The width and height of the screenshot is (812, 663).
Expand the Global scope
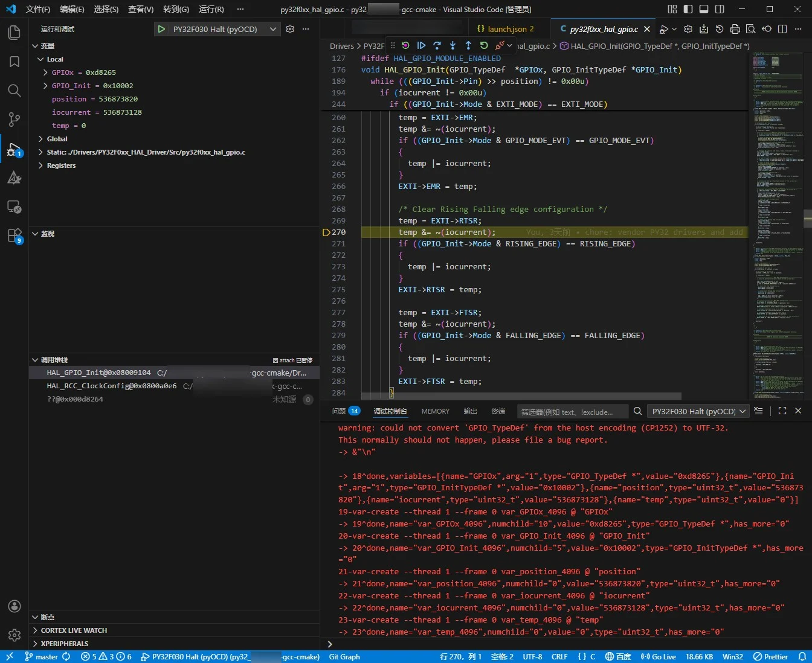[40, 139]
